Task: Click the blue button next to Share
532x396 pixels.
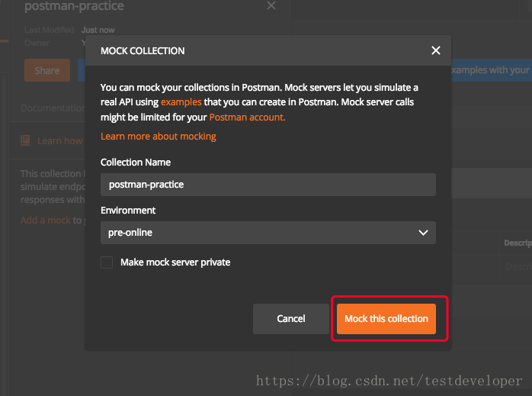Action: pyautogui.click(x=81, y=70)
